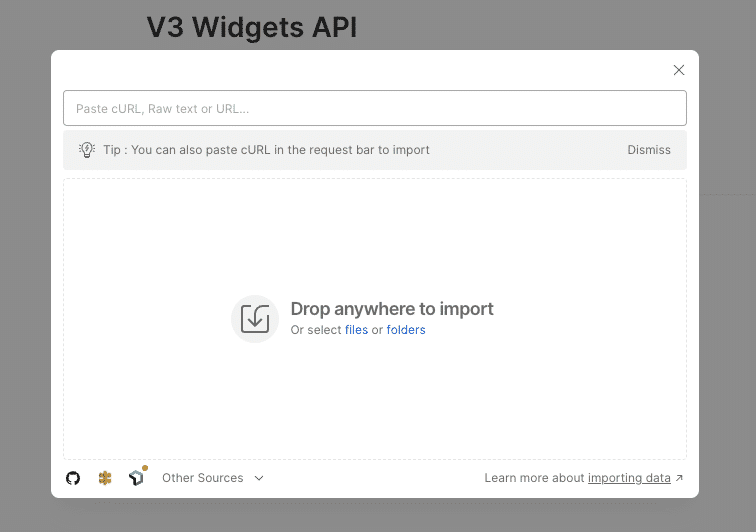Image resolution: width=756 pixels, height=532 pixels.
Task: Expand the Other Sources dropdown
Action: click(203, 478)
